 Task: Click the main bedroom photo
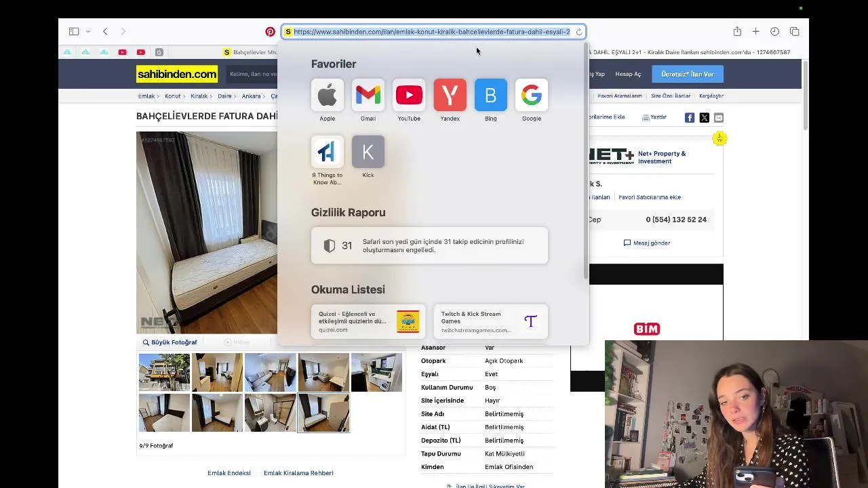point(207,232)
